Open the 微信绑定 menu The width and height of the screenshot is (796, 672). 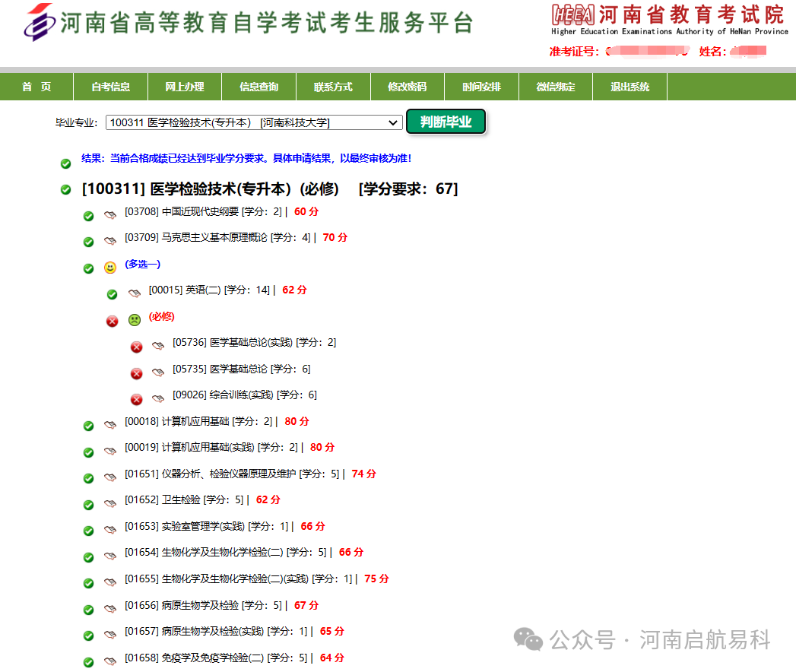pyautogui.click(x=555, y=87)
